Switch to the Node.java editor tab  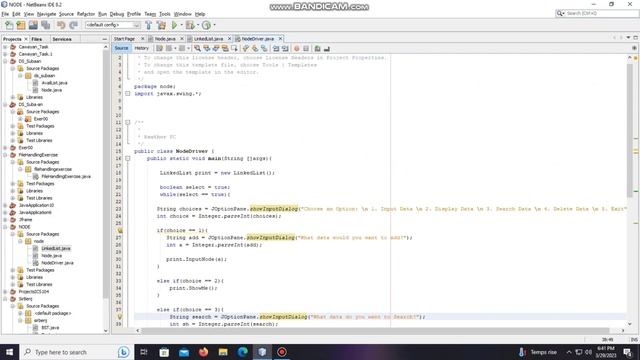point(165,39)
